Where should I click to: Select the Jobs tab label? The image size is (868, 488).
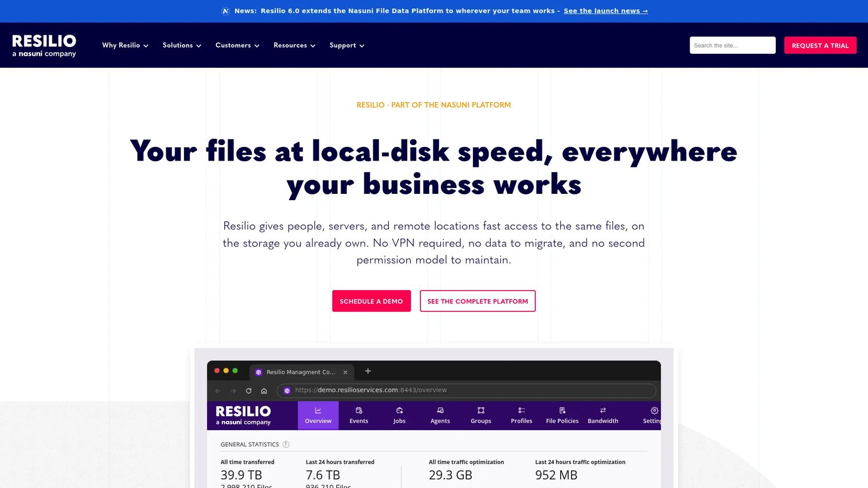pyautogui.click(x=400, y=421)
